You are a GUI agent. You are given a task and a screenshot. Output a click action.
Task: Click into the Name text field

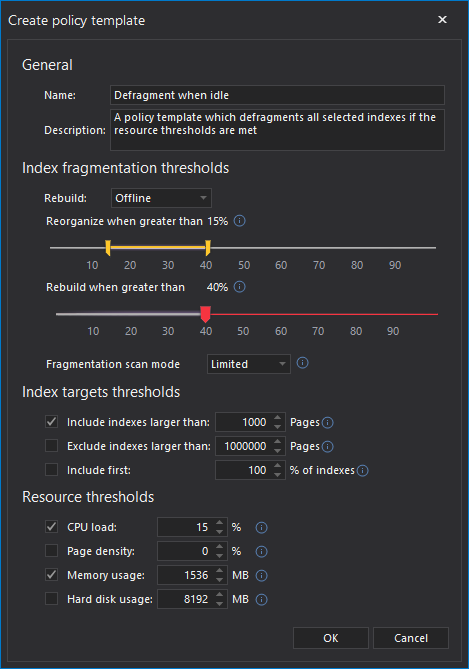pos(277,95)
